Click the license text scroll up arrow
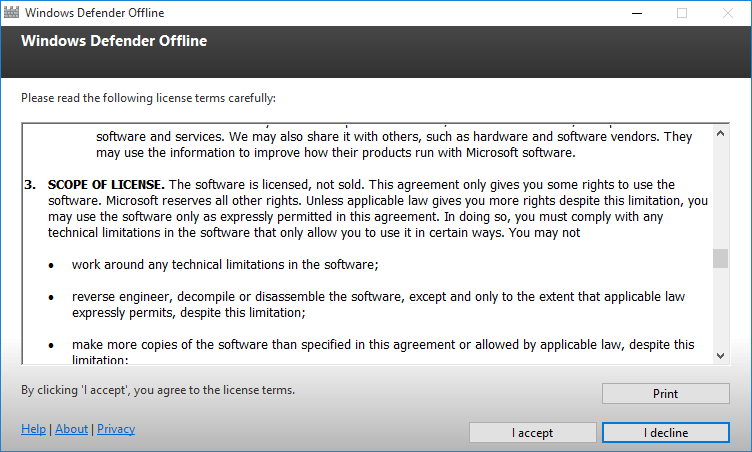This screenshot has height=452, width=752. pos(720,133)
